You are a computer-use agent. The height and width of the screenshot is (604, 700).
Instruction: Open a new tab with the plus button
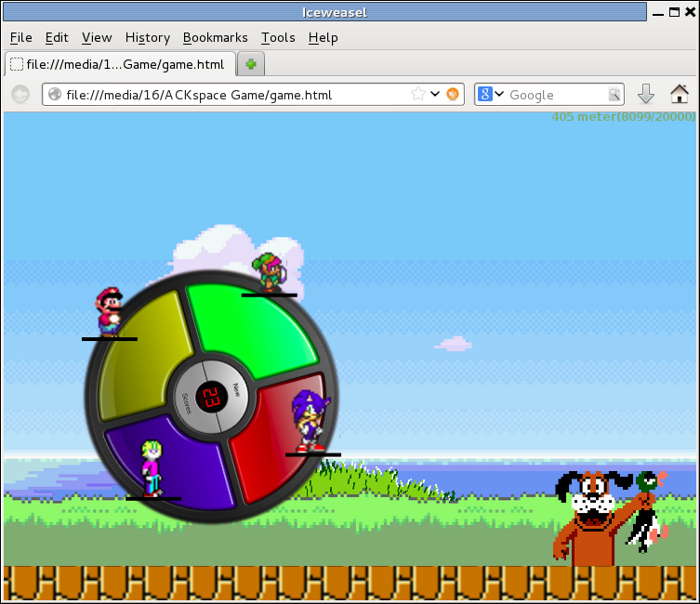(251, 64)
